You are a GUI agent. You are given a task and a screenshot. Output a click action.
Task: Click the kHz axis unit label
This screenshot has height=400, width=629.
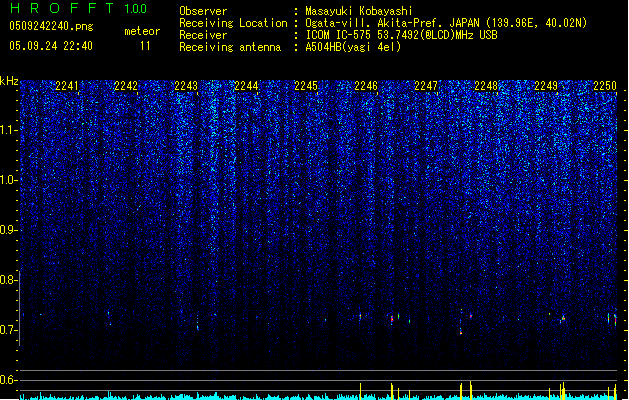pyautogui.click(x=9, y=81)
